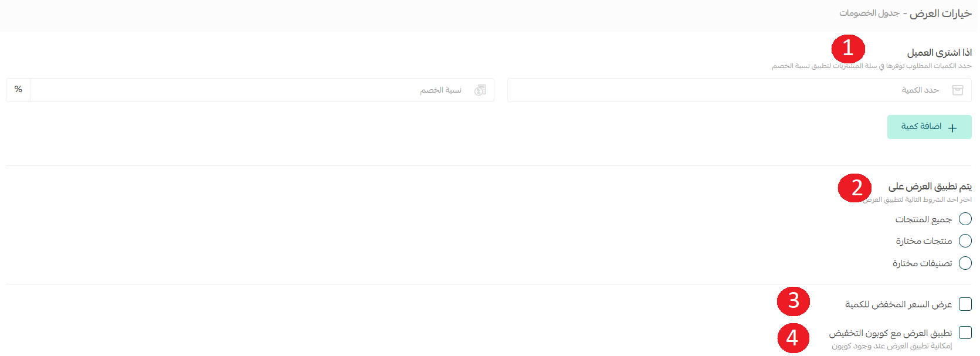Select the جميع المنتجات radio button

pyautogui.click(x=965, y=219)
